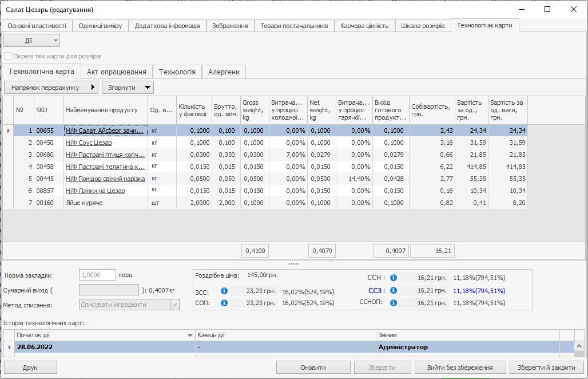
Task: Switch to Акт опрацювання tab
Action: click(x=116, y=72)
